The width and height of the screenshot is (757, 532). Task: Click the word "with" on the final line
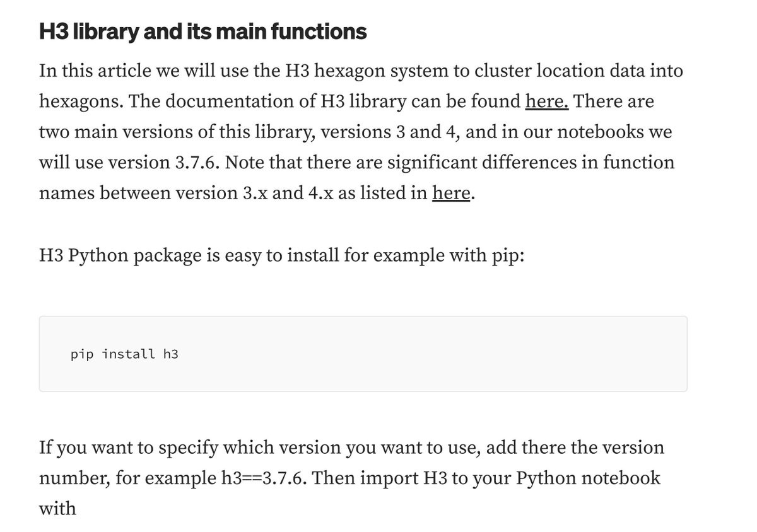tap(57, 508)
